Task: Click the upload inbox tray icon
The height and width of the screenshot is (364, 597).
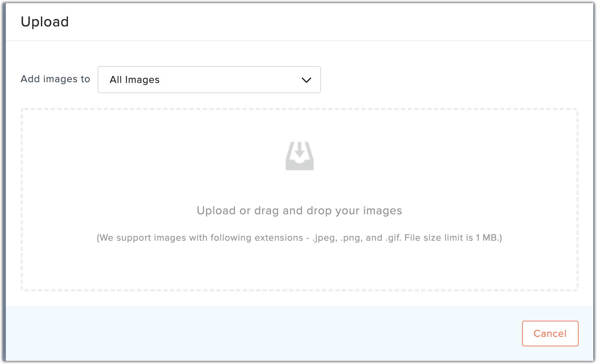Action: pyautogui.click(x=299, y=156)
